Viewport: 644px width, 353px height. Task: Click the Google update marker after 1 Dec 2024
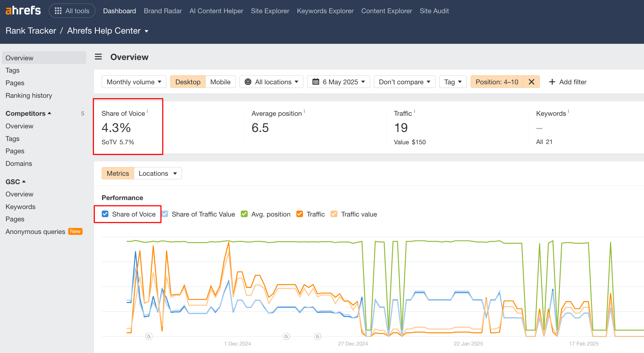pos(286,337)
